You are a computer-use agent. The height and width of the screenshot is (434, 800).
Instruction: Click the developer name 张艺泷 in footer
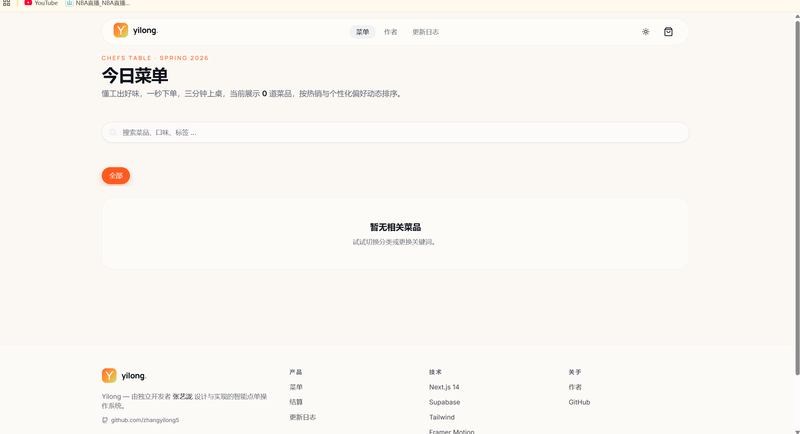tap(182, 396)
